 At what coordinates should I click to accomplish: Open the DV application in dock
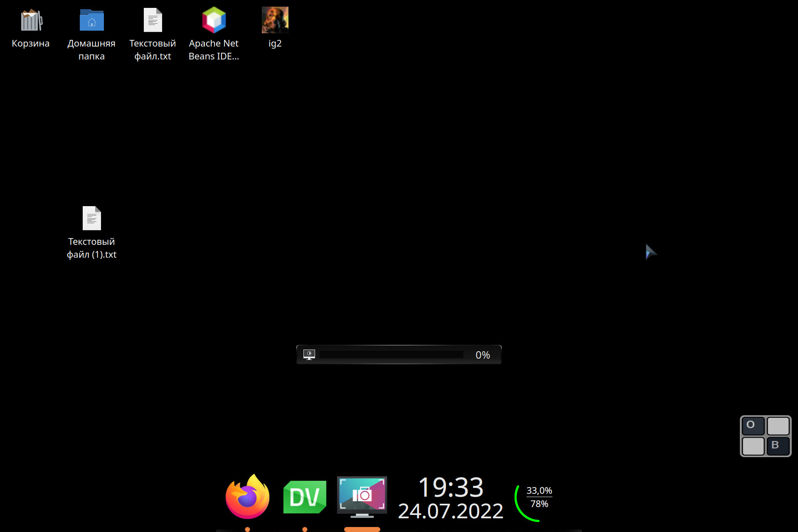click(x=305, y=497)
